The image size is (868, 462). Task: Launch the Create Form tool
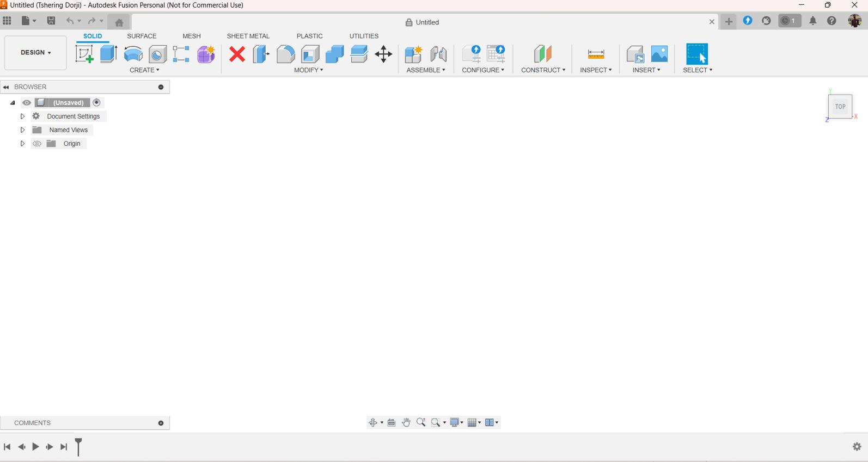(206, 54)
